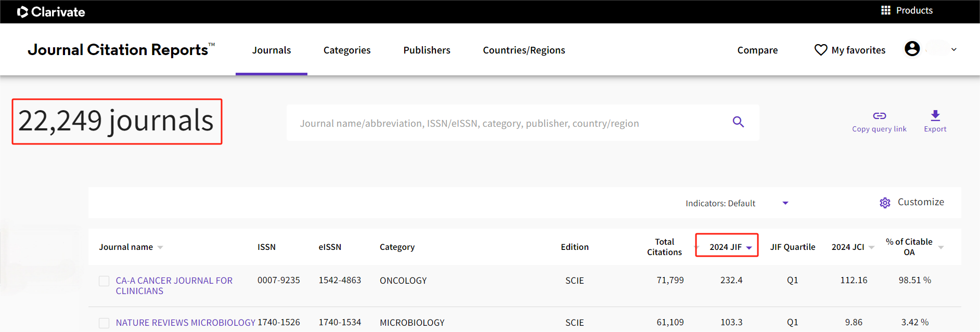Click ISSN value 0007-9235

[278, 280]
